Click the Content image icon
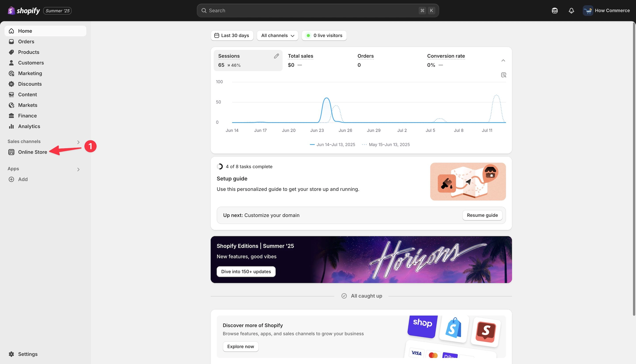 click(x=11, y=94)
